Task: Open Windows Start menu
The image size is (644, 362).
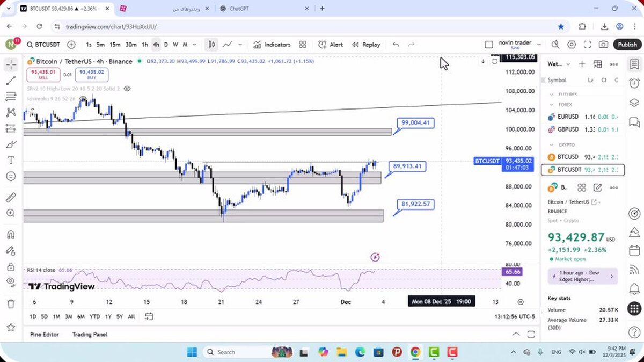Action: 192,352
